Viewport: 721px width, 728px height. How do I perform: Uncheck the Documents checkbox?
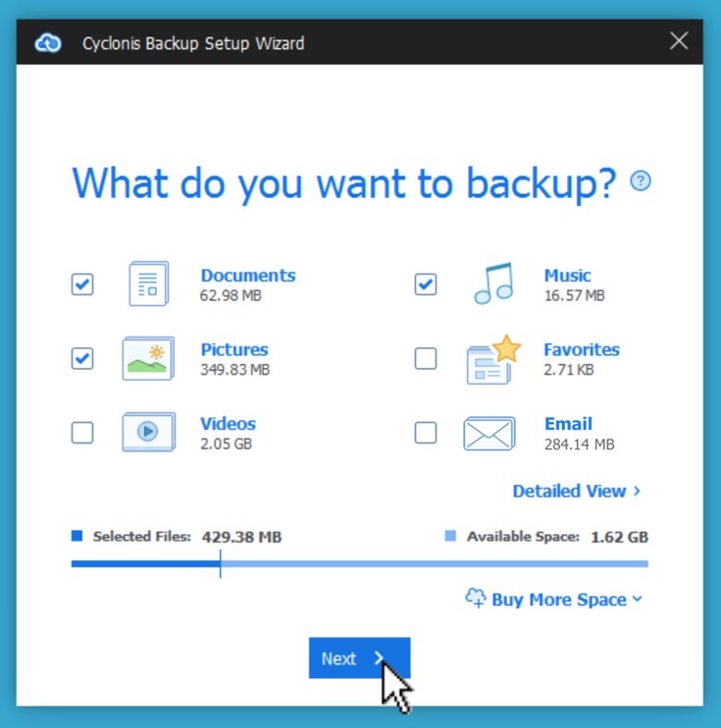(x=82, y=285)
